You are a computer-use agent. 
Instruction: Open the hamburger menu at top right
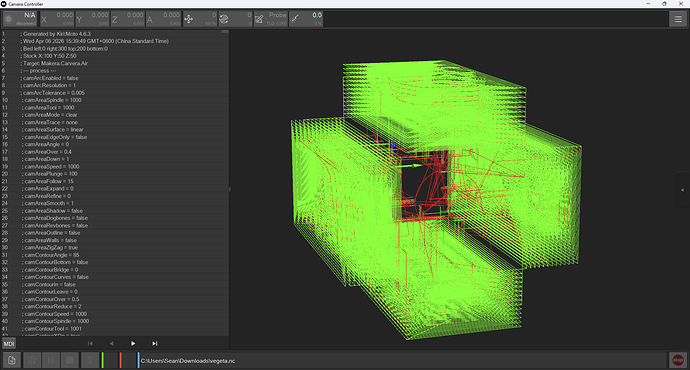point(678,19)
